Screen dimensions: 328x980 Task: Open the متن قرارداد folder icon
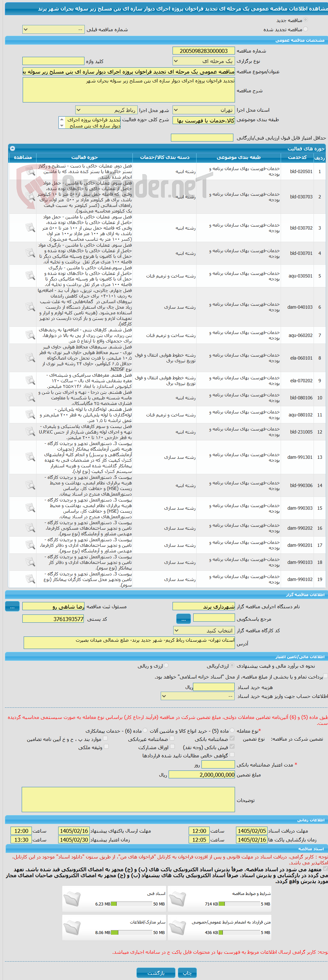tap(177, 928)
